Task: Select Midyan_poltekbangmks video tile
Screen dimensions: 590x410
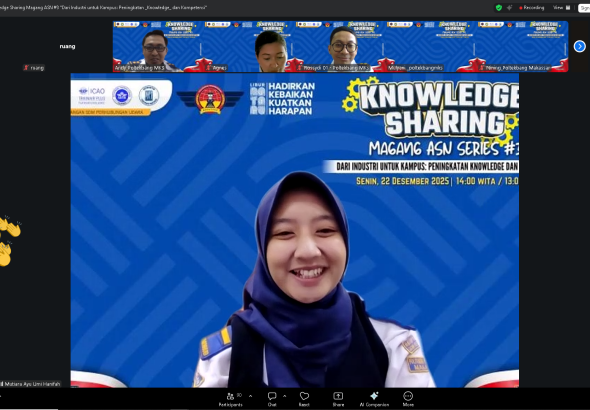Action: pos(432,46)
